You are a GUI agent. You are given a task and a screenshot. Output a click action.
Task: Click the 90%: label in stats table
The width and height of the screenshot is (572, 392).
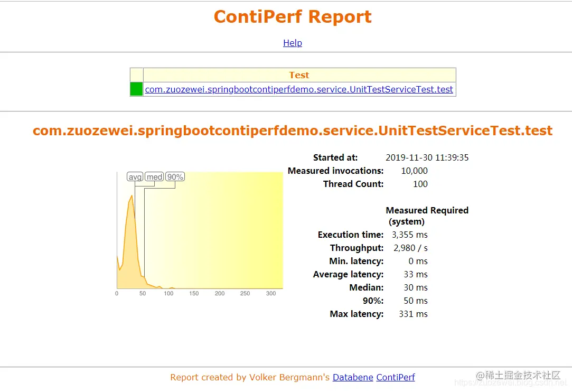(x=373, y=301)
